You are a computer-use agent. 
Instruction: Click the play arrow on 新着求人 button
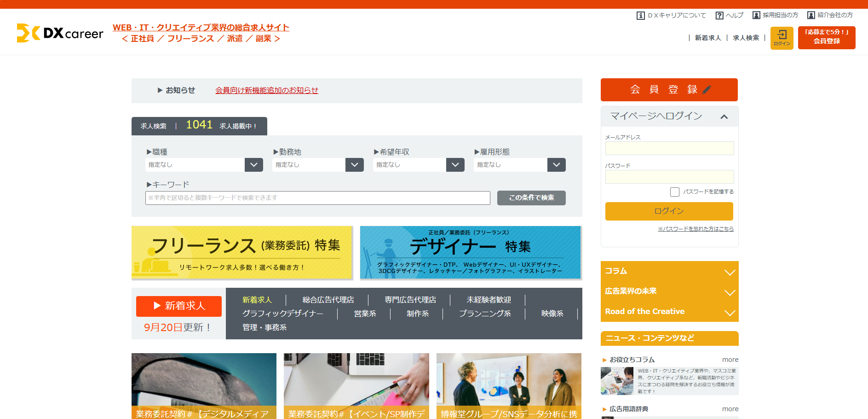click(157, 306)
